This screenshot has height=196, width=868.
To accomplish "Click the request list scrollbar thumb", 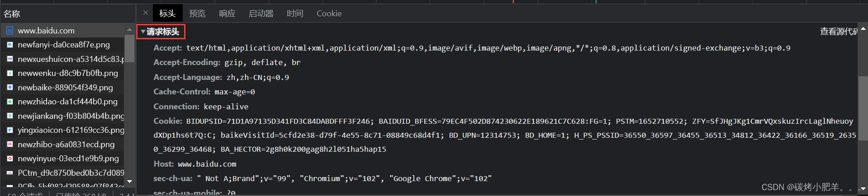I will coord(129,48).
